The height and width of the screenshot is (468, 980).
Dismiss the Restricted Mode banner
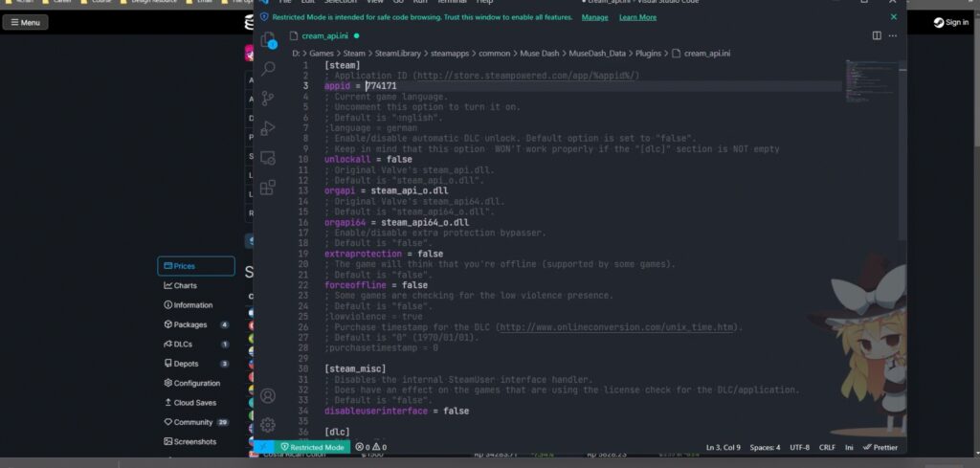(x=894, y=17)
